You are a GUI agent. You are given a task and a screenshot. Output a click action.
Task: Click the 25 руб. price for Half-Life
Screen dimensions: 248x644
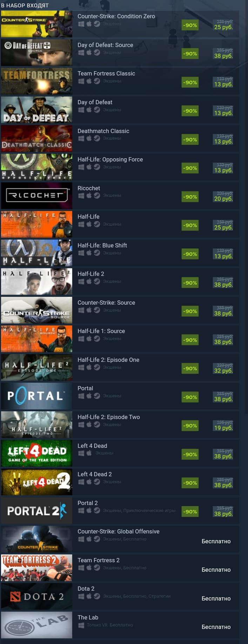pyautogui.click(x=223, y=228)
